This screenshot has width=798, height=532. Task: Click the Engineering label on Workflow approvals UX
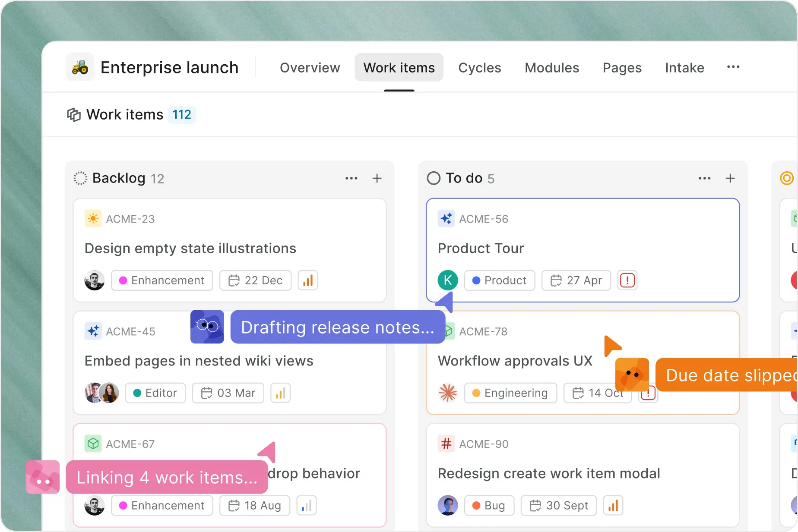(x=510, y=393)
